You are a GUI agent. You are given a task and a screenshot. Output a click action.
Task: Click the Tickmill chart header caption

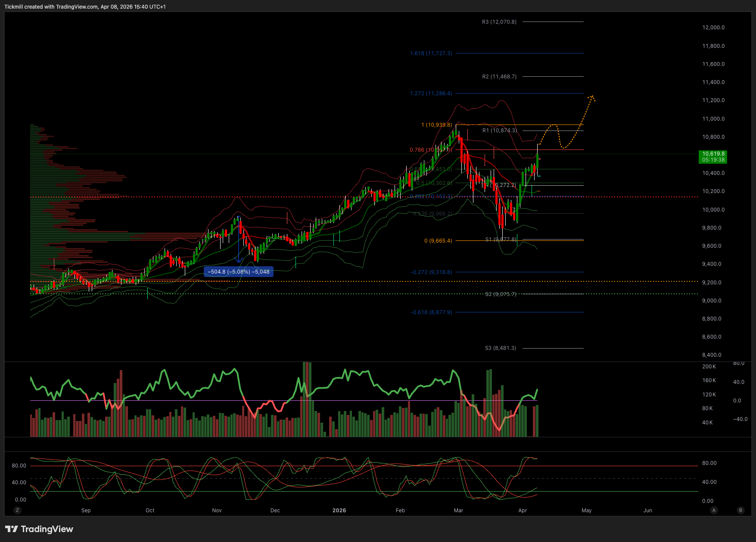[x=85, y=7]
